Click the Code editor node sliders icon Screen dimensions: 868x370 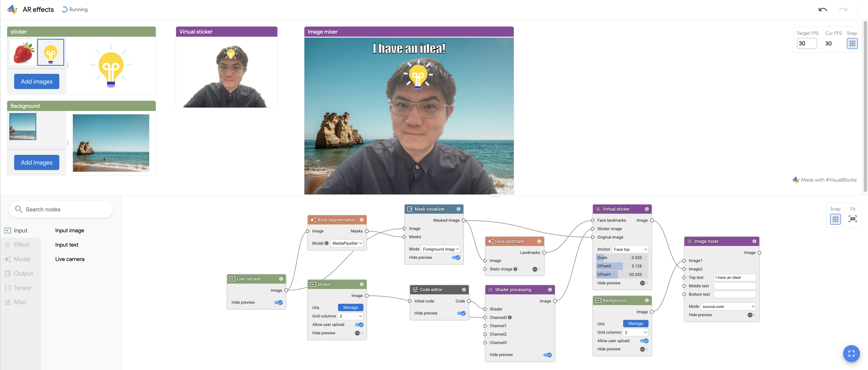(x=415, y=290)
